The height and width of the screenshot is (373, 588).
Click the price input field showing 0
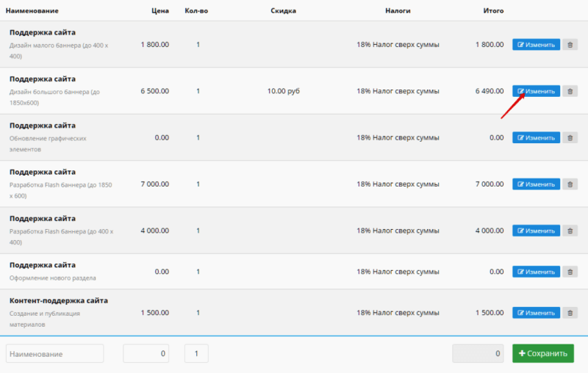click(146, 353)
